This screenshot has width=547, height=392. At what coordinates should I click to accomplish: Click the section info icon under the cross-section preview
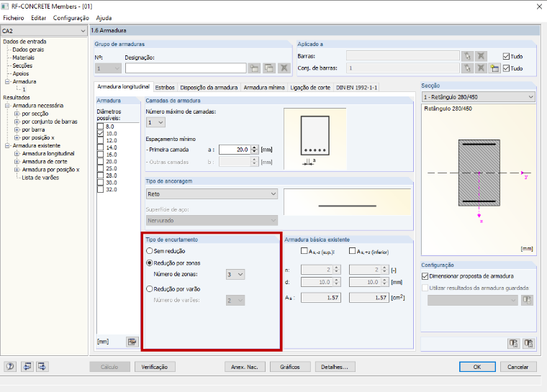coord(513,344)
